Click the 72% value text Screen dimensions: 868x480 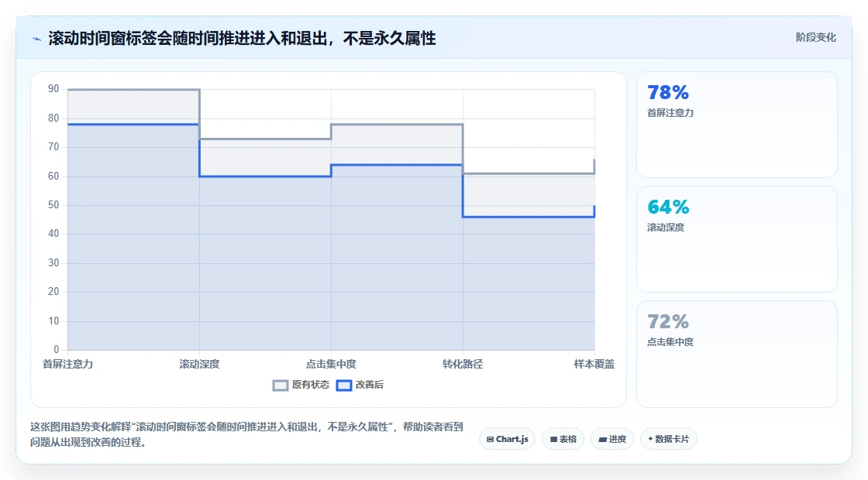pyautogui.click(x=668, y=321)
